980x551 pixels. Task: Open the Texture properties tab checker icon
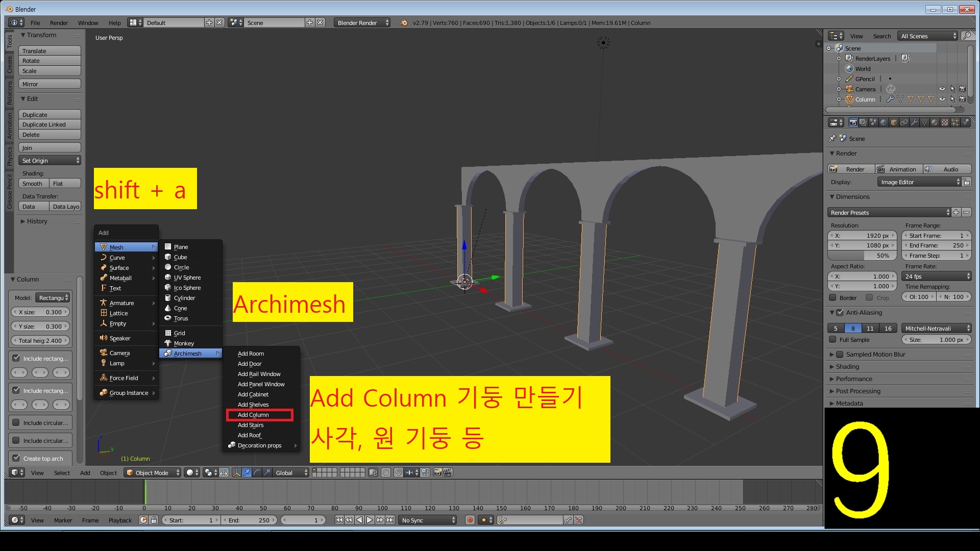945,122
